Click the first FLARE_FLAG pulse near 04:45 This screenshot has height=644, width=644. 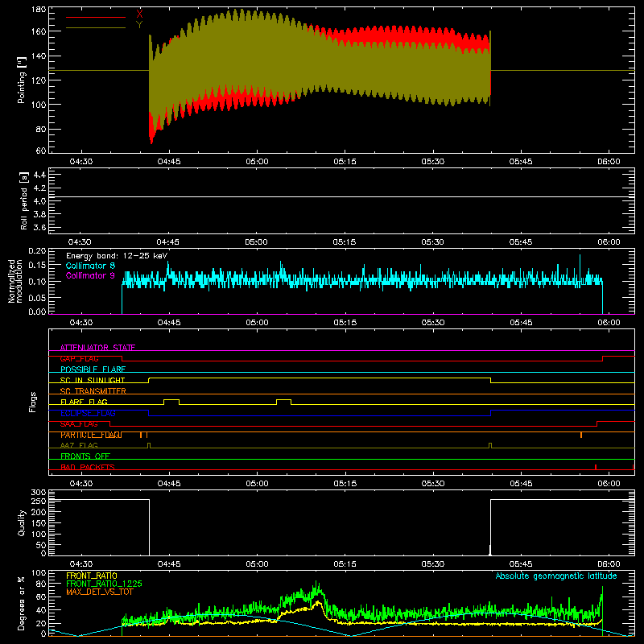(171, 402)
